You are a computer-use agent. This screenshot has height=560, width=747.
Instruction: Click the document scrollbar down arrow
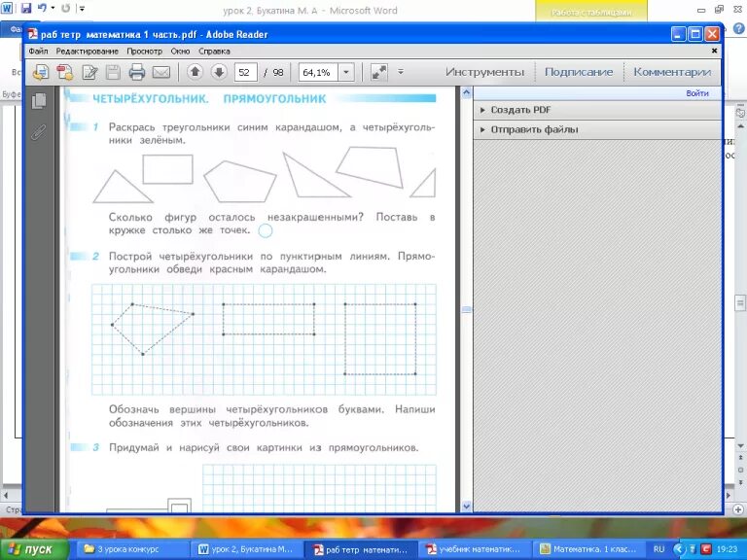467,507
